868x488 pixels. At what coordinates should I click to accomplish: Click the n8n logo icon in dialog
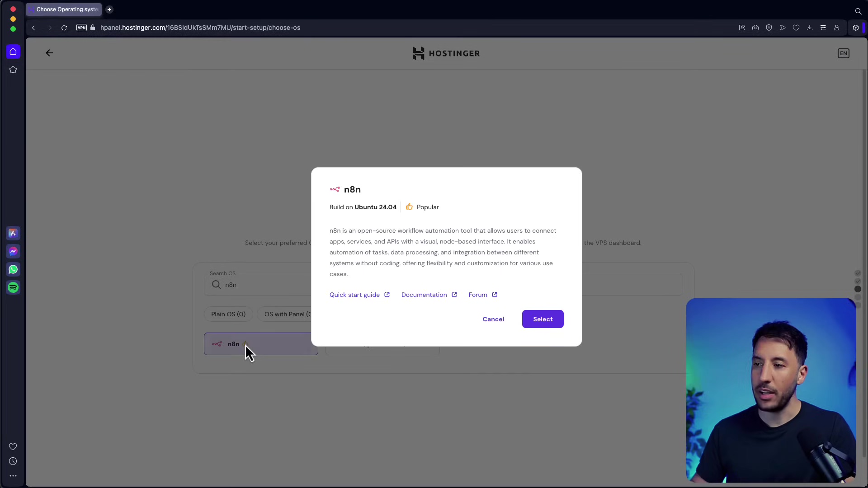335,189
